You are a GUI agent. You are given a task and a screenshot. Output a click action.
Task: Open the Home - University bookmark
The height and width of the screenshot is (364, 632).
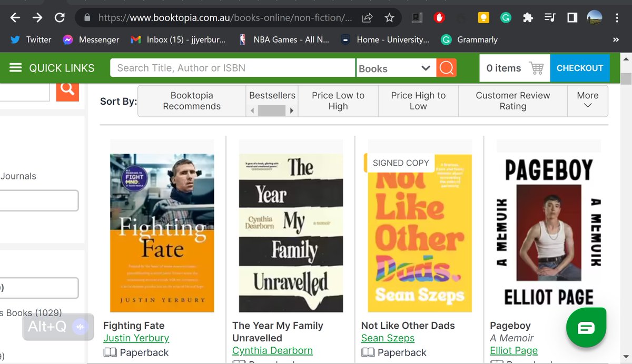pos(385,39)
